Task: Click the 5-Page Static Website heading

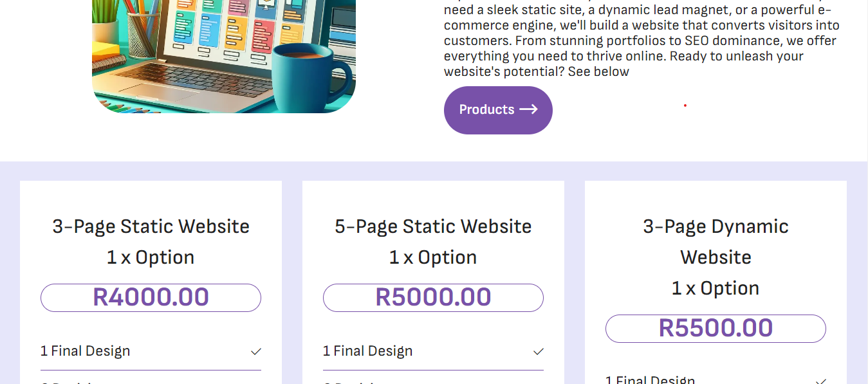Action: [432, 226]
